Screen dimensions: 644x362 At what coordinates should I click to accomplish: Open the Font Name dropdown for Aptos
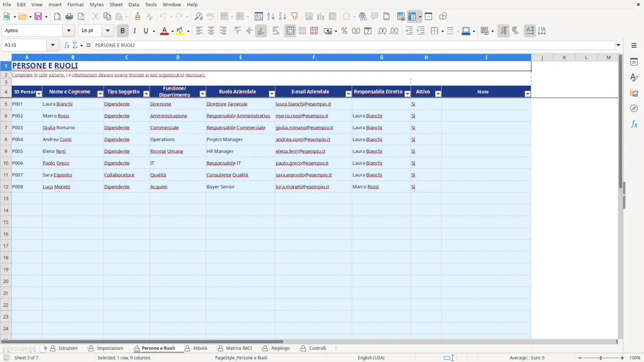coord(69,31)
